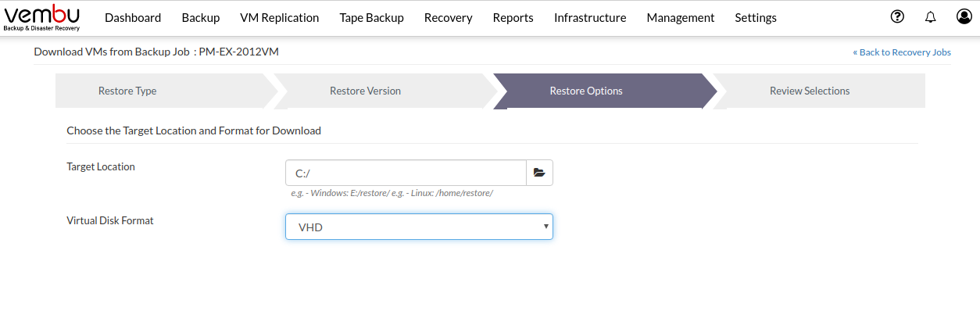The image size is (980, 318).
Task: Open the Settings menu
Action: 756,17
